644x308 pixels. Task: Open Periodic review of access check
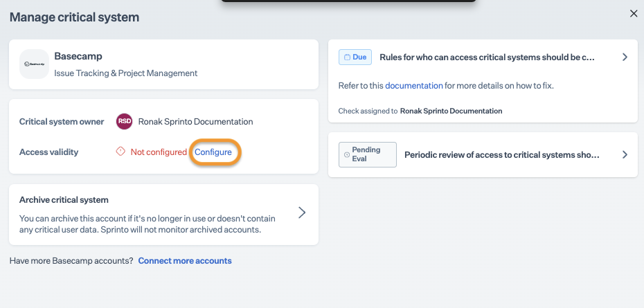pyautogui.click(x=502, y=155)
